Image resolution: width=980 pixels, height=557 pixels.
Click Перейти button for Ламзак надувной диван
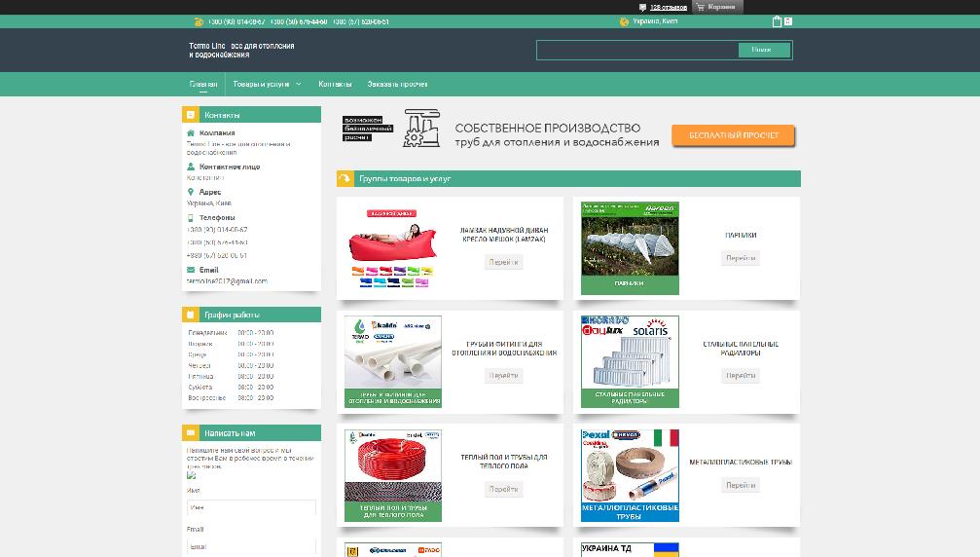tap(504, 262)
